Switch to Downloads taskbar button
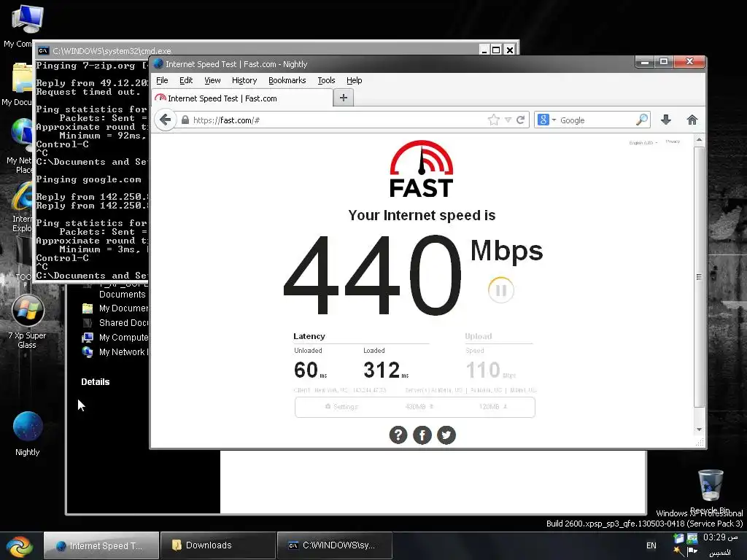The width and height of the screenshot is (747, 560). 218,545
